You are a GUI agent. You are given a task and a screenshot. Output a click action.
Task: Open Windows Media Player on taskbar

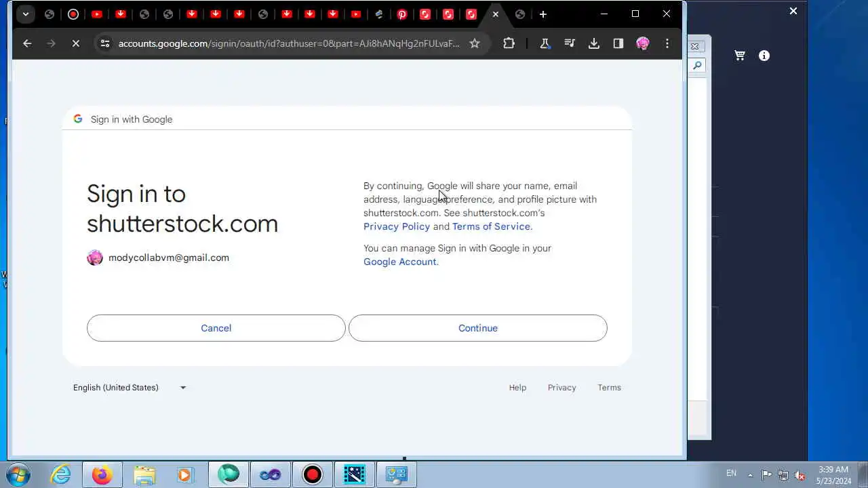(x=184, y=474)
